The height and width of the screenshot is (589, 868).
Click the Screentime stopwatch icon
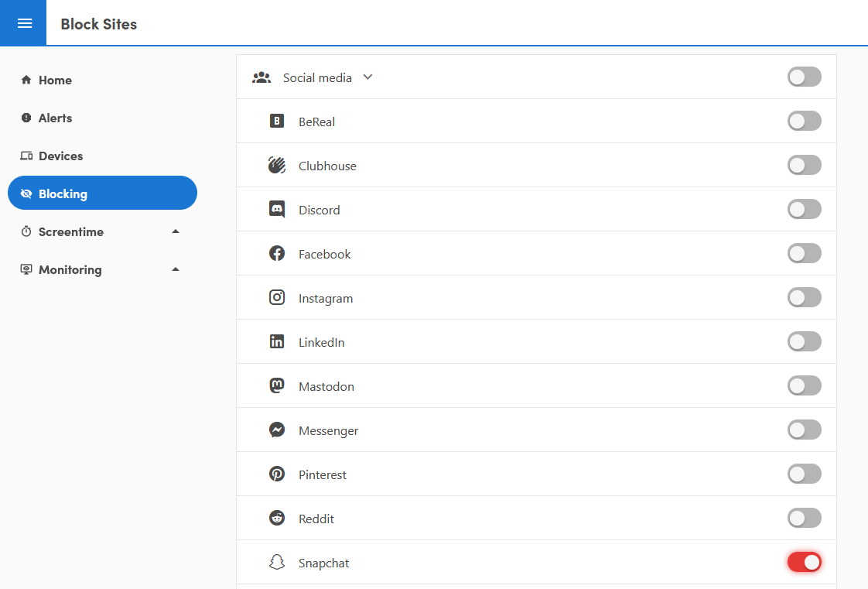coord(26,231)
